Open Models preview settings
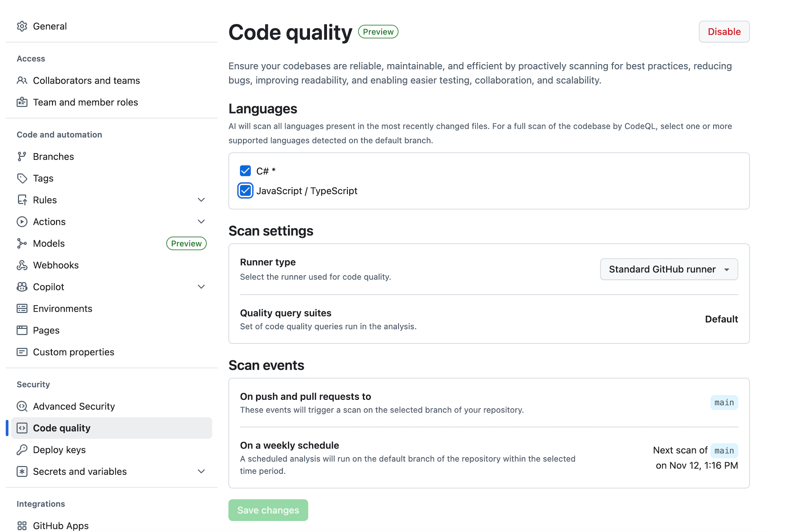The height and width of the screenshot is (532, 795). coord(47,243)
